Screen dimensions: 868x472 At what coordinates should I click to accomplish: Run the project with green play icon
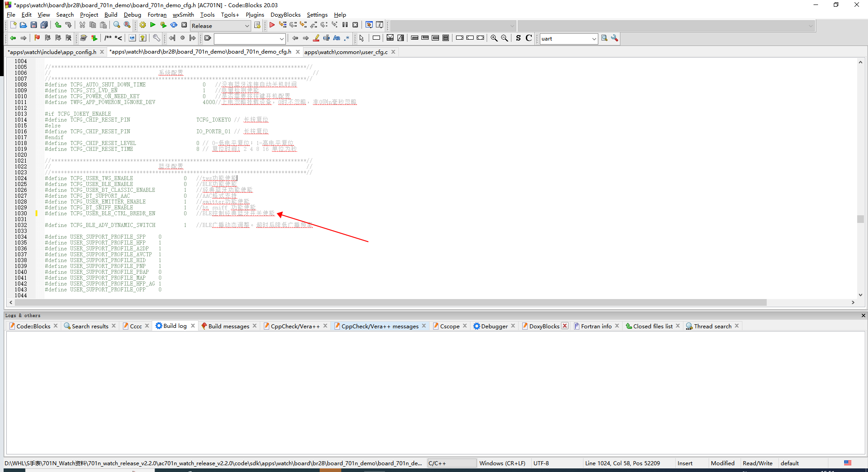pos(153,25)
